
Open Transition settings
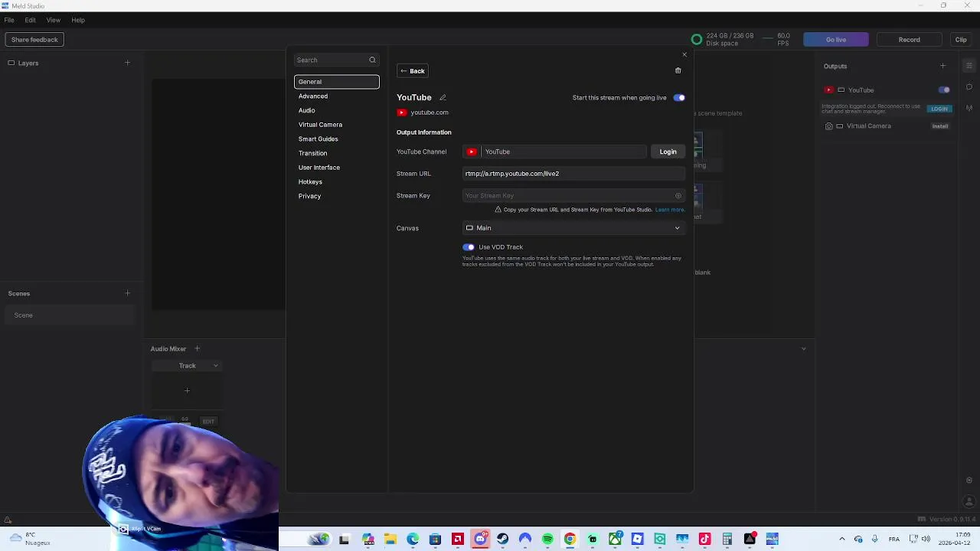click(313, 153)
